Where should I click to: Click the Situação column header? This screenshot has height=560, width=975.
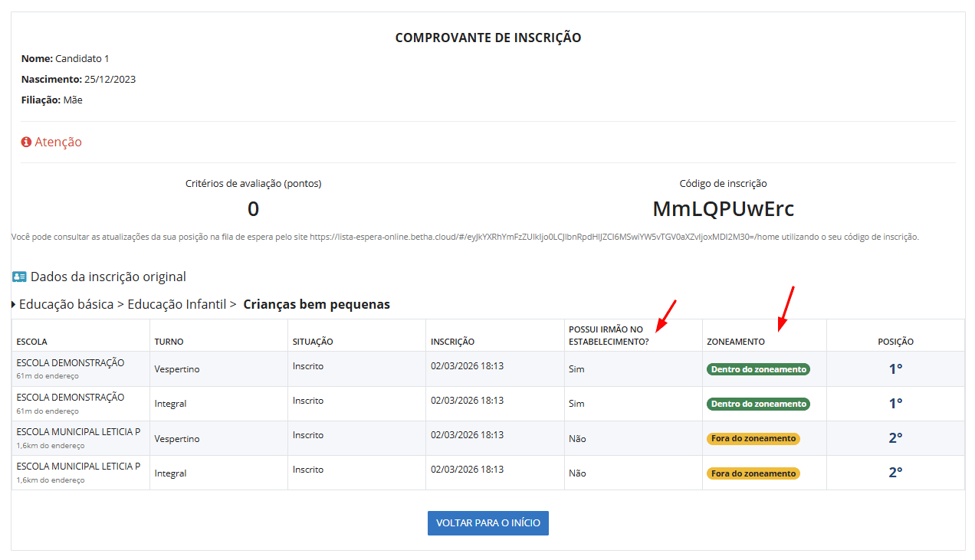(313, 342)
